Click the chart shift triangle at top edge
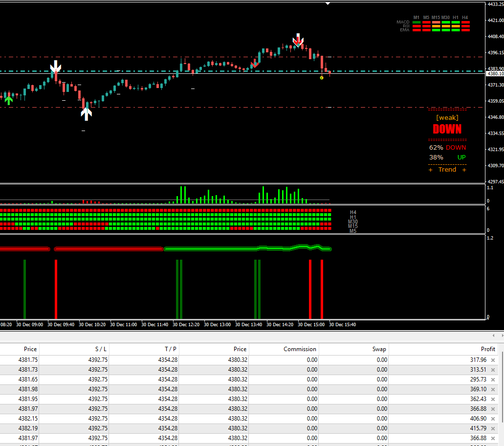Screen dimensions: 504x446 [x=328, y=3]
